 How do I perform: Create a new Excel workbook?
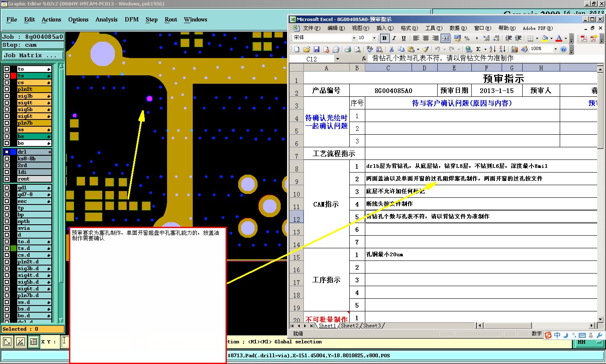click(297, 49)
